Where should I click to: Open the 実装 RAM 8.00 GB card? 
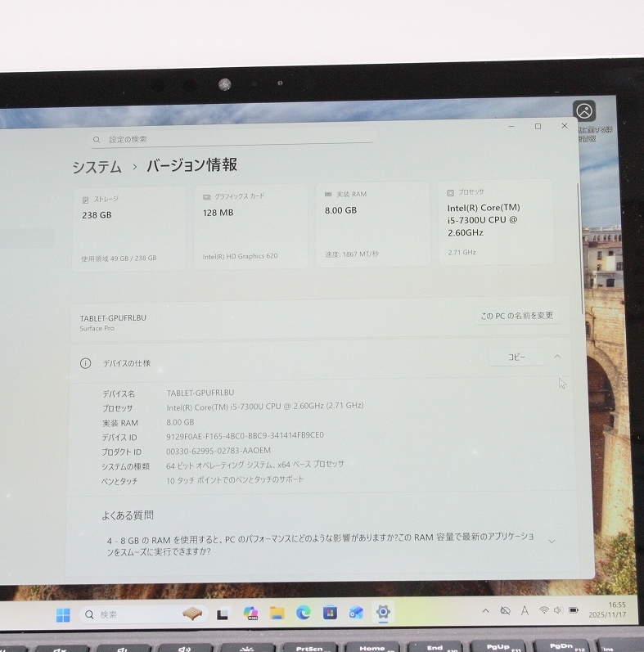tap(373, 224)
